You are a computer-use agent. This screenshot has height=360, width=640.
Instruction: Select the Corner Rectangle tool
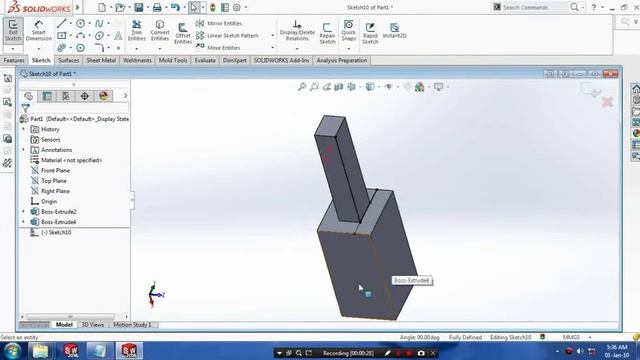(x=62, y=36)
